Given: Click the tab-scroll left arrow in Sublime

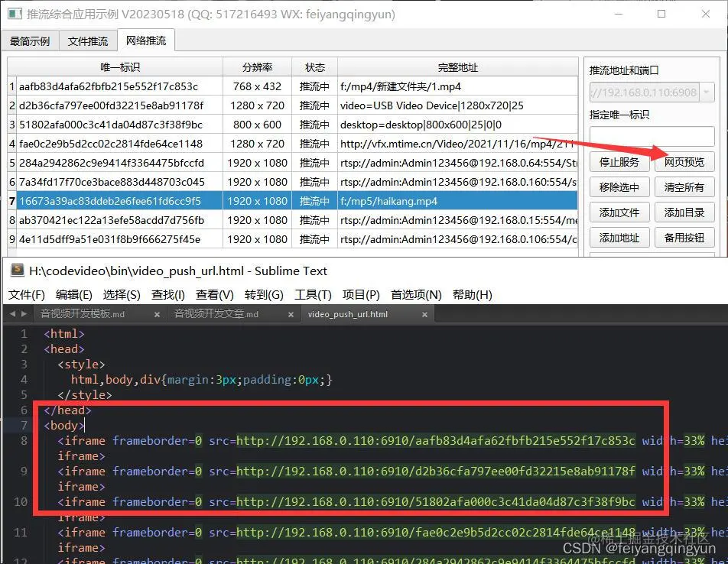Looking at the screenshot, I should pos(12,314).
